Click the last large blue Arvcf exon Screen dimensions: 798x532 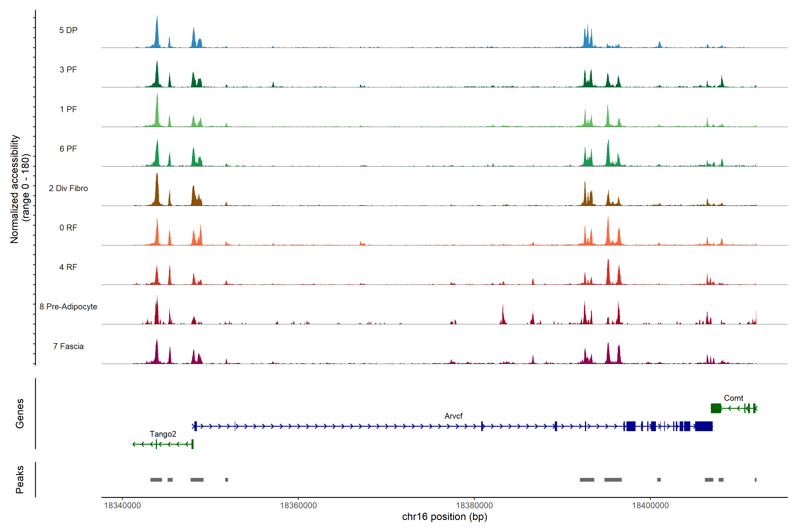704,426
